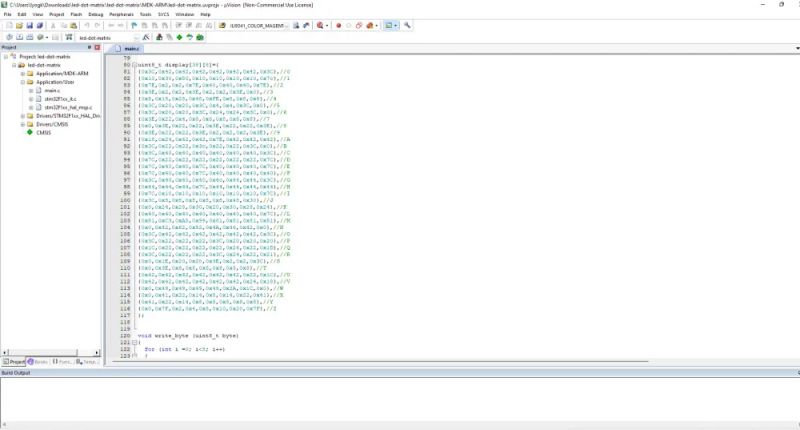Save the current file
This screenshot has height=430, width=800.
click(30, 26)
